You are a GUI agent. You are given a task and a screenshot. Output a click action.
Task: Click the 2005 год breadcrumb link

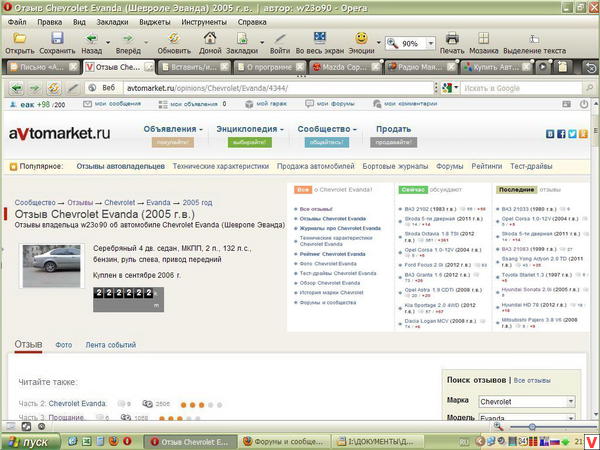coord(197,202)
